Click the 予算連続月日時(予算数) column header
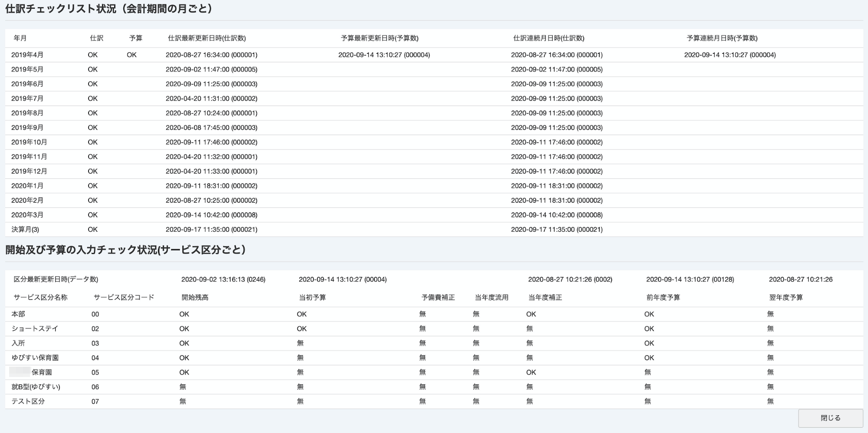Screen dimensions: 868x433 722,38
